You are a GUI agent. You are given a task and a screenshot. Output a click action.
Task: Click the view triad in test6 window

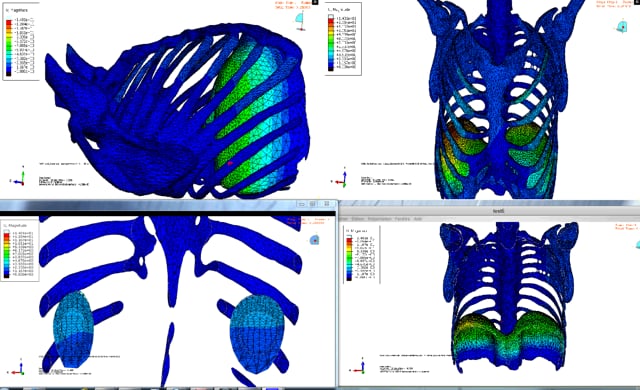359,366
